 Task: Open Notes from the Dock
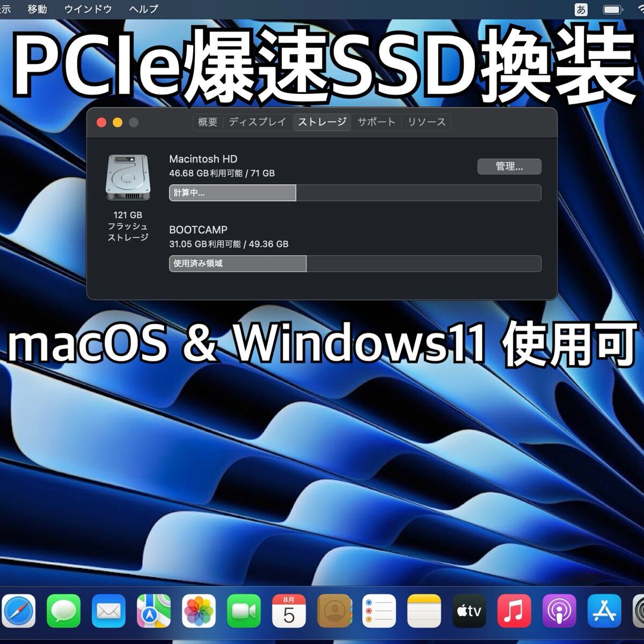(x=424, y=611)
